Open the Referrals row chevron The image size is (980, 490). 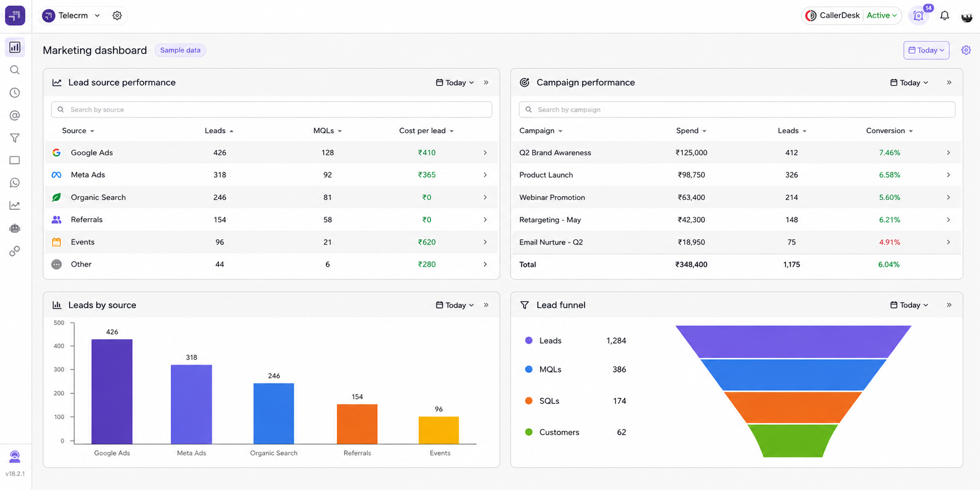(485, 219)
